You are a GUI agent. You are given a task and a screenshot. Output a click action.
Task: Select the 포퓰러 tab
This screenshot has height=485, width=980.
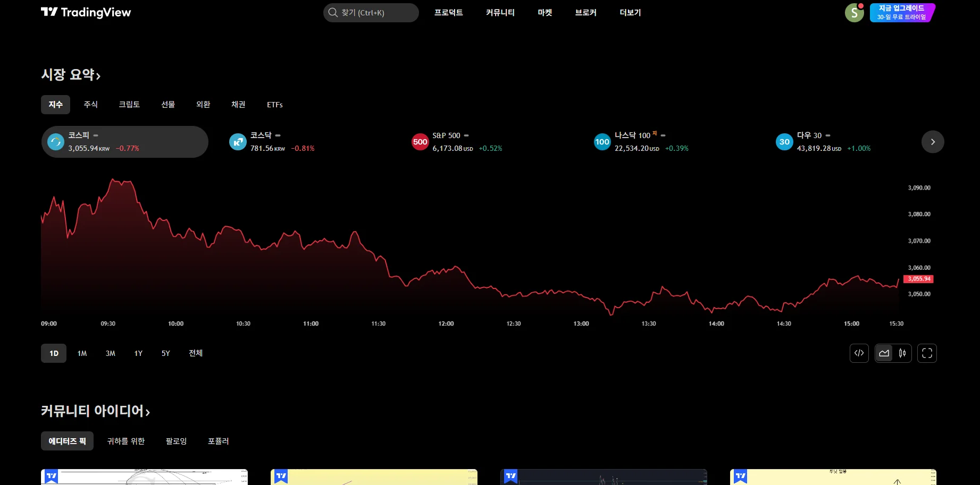(x=219, y=441)
